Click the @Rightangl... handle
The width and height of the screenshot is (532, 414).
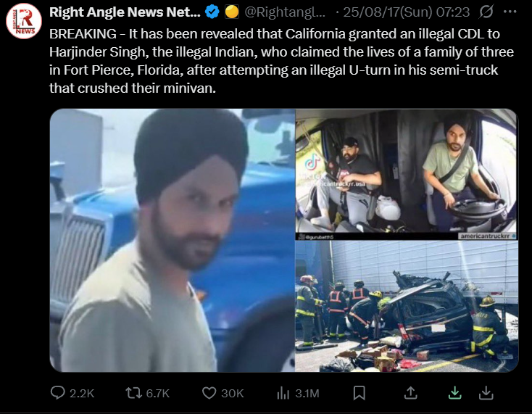285,12
